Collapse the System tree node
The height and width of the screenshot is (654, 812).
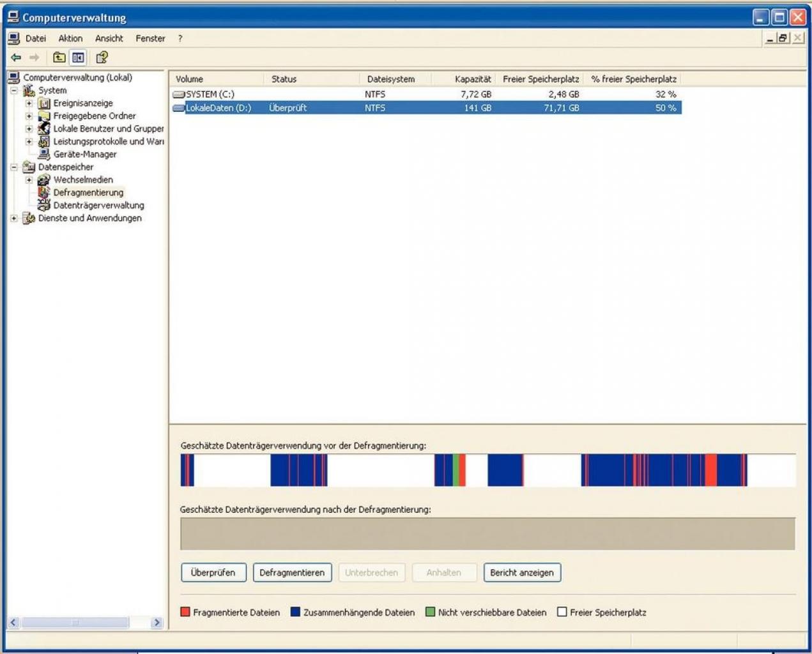(x=14, y=90)
